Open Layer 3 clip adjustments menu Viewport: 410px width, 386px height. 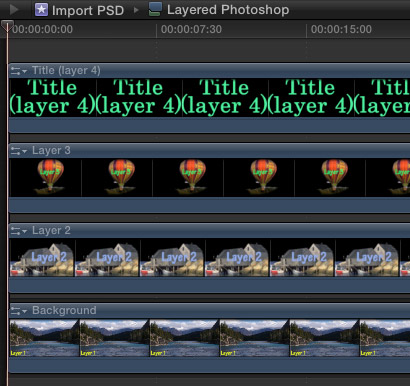pos(18,151)
